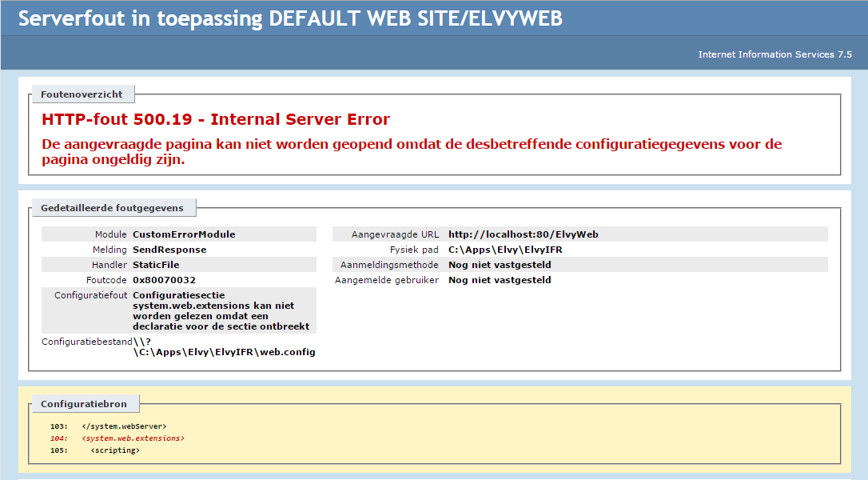Image resolution: width=868 pixels, height=480 pixels.
Task: Click config line 103 '</system.webServer>'
Action: click(124, 426)
